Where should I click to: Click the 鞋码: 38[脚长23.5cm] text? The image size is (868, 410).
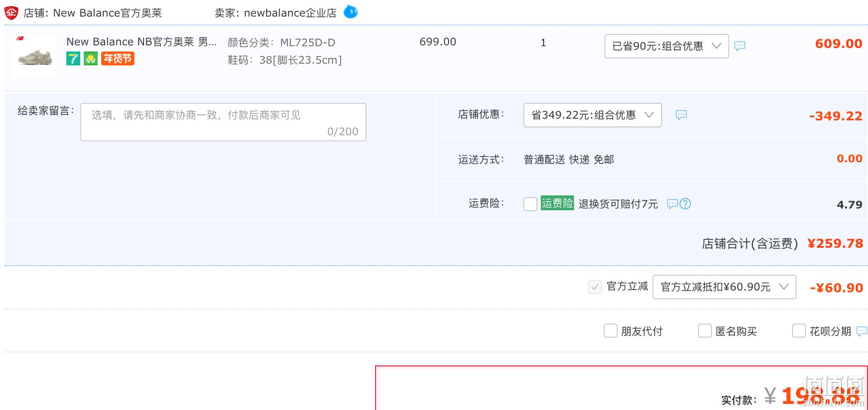[285, 60]
